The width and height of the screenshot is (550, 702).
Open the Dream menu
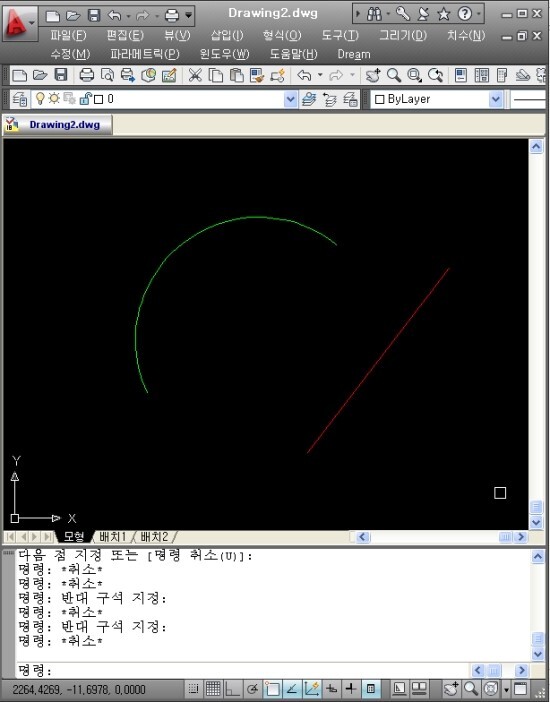pos(354,54)
